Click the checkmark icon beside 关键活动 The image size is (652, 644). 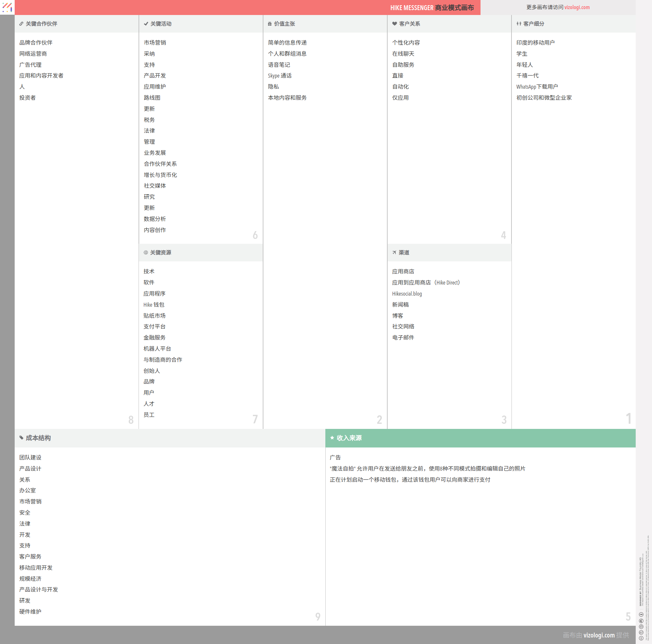(146, 24)
